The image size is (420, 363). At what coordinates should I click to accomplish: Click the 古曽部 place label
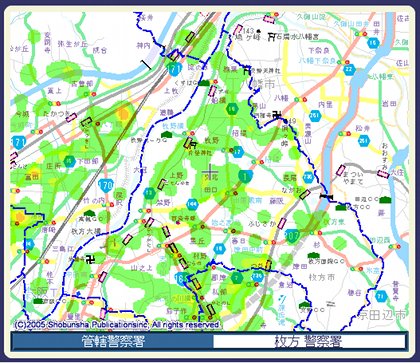[x=82, y=84]
